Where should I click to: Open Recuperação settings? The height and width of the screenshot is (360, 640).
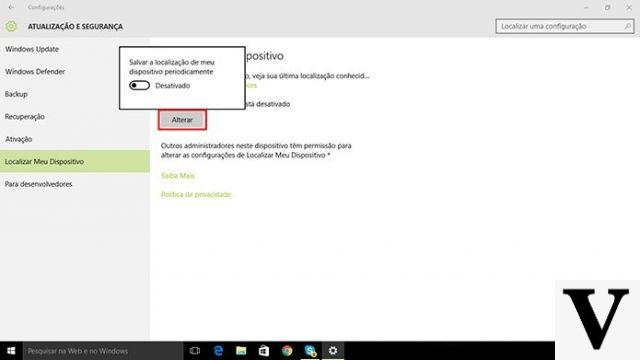pyautogui.click(x=25, y=117)
